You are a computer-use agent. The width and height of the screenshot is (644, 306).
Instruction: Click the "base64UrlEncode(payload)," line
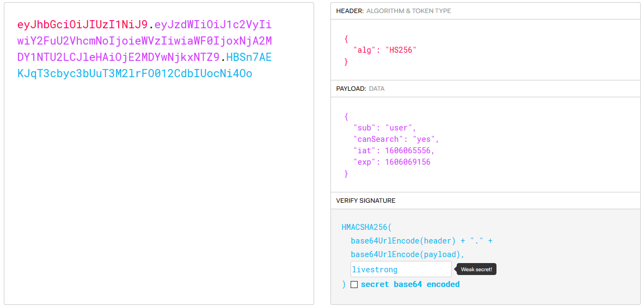(408, 254)
